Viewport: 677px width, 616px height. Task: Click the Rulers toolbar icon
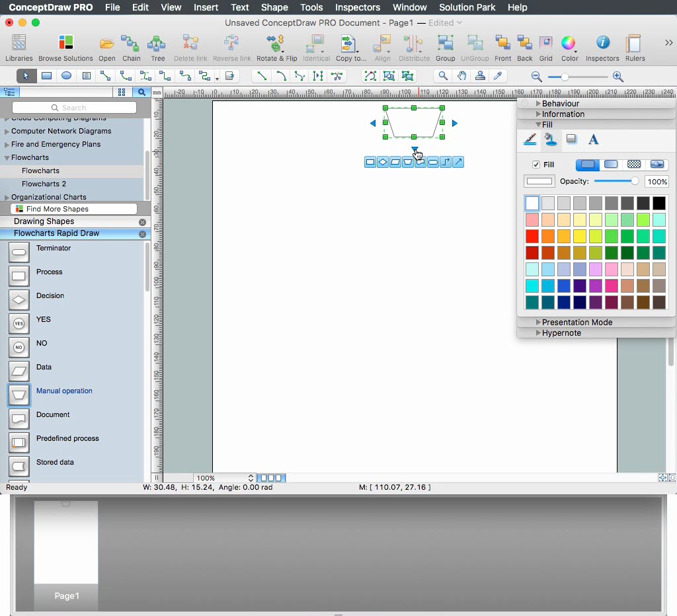click(x=635, y=44)
